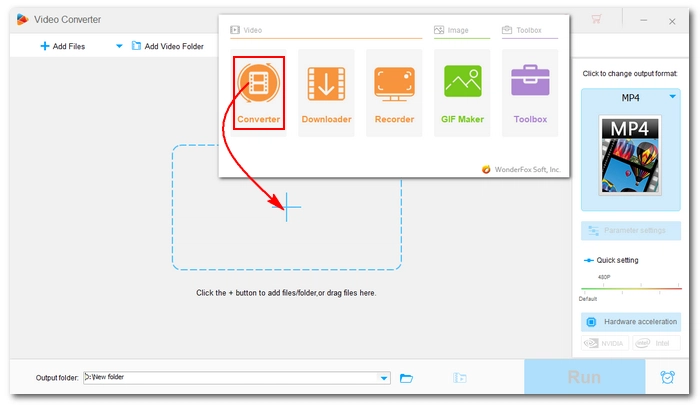Click the 'Click the + button' hint text
700x405 pixels.
point(286,293)
